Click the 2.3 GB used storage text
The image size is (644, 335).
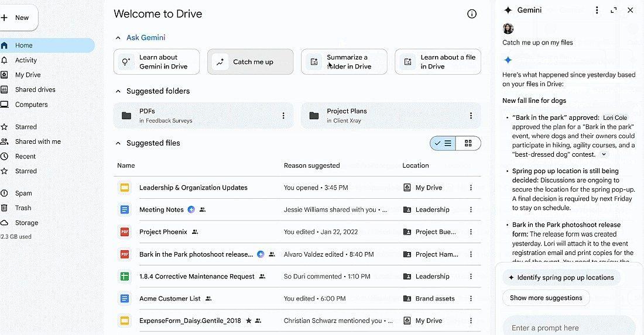pyautogui.click(x=16, y=237)
